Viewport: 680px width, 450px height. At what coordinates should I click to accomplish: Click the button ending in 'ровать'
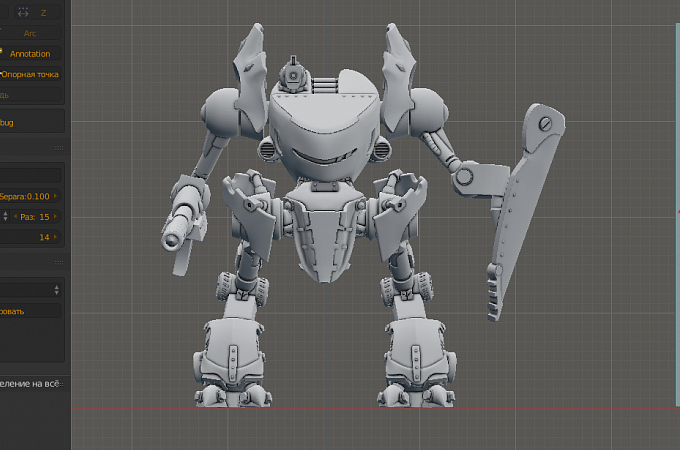[30, 311]
